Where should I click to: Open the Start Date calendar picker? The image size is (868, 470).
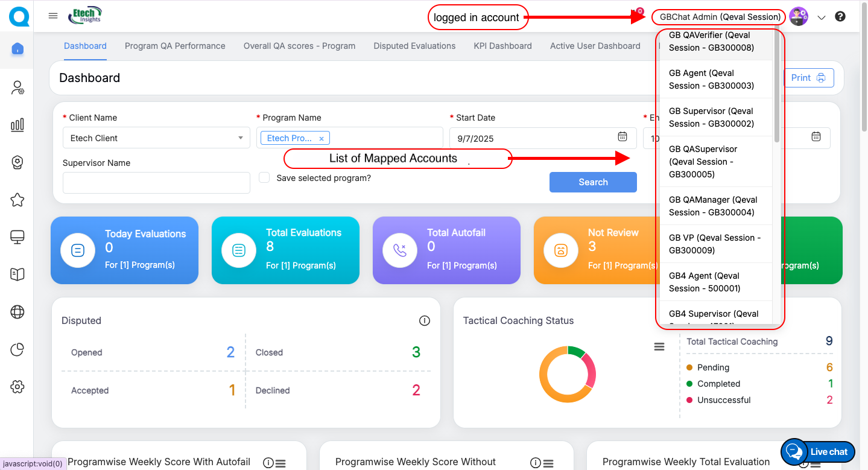coord(622,137)
